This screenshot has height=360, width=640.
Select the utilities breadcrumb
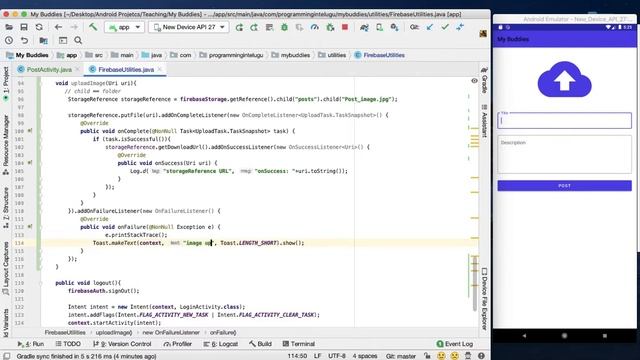coord(332,55)
